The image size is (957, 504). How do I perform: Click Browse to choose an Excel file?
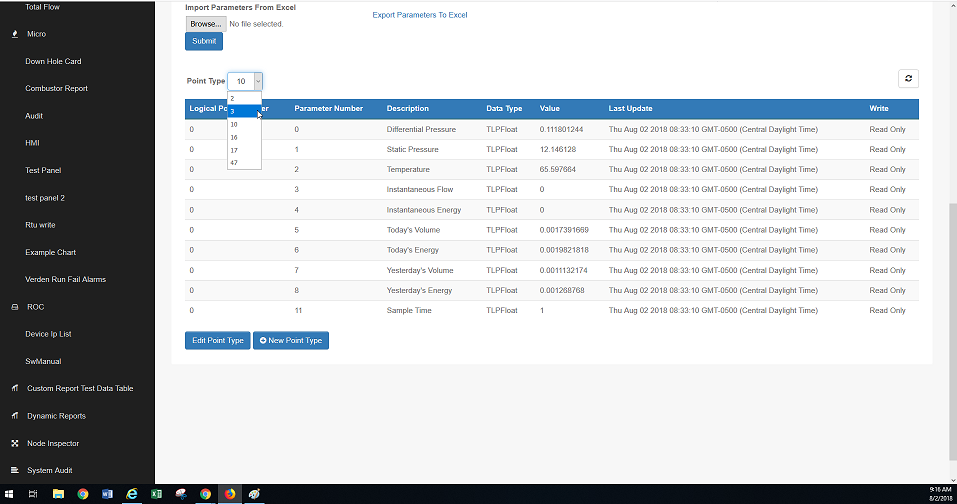[205, 24]
